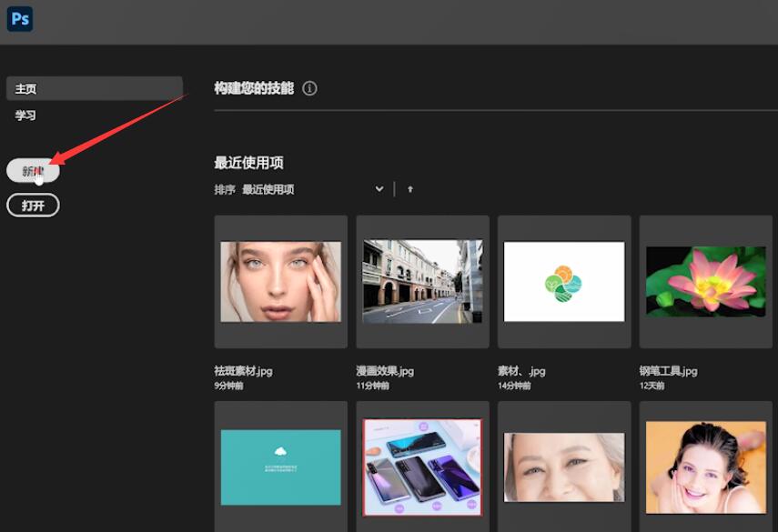Click the 构建您的技能 heading
Viewport: 778px width, 532px height.
254,88
